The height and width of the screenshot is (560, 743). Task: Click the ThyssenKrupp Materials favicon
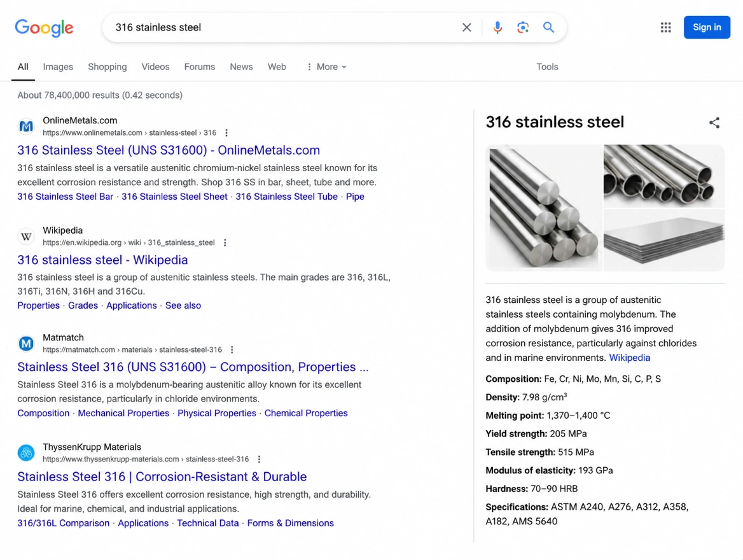click(x=26, y=453)
